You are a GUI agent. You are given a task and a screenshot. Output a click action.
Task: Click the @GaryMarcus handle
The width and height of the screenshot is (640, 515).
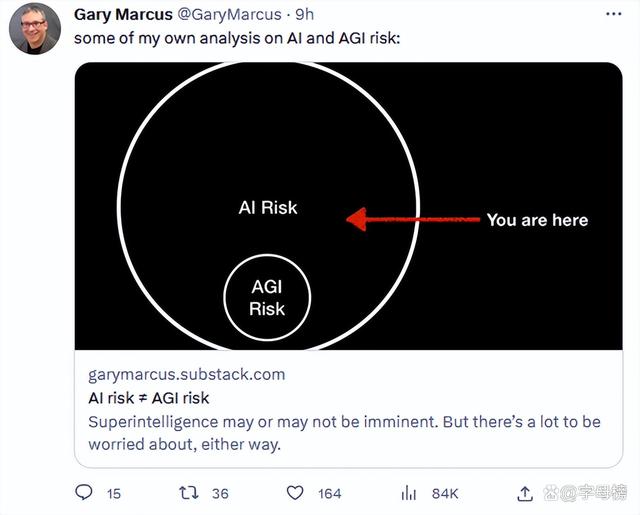click(x=229, y=15)
